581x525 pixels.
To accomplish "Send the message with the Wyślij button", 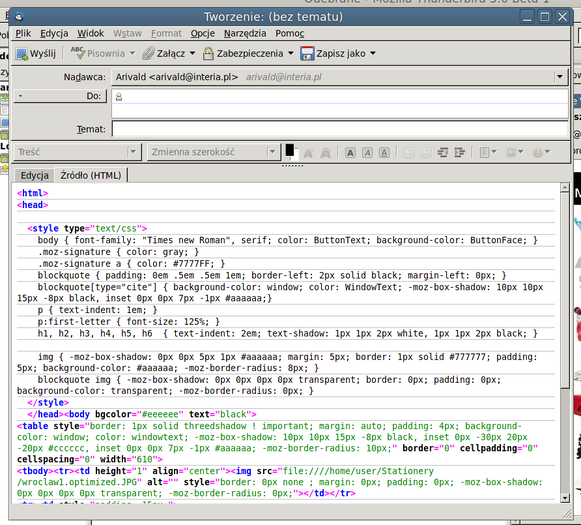I will pyautogui.click(x=36, y=54).
